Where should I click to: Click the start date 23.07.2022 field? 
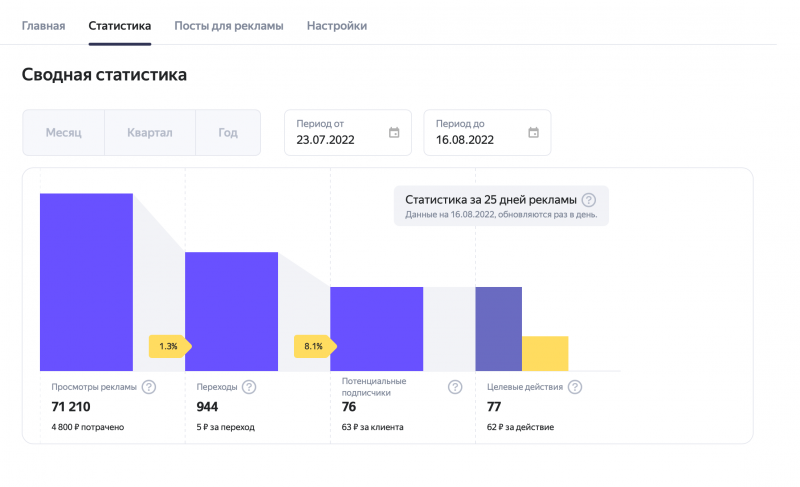coord(335,140)
